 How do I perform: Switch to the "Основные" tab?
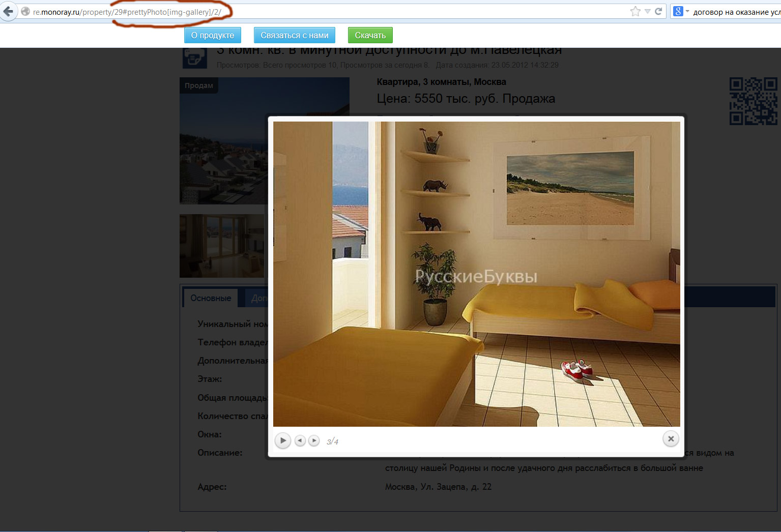click(211, 298)
